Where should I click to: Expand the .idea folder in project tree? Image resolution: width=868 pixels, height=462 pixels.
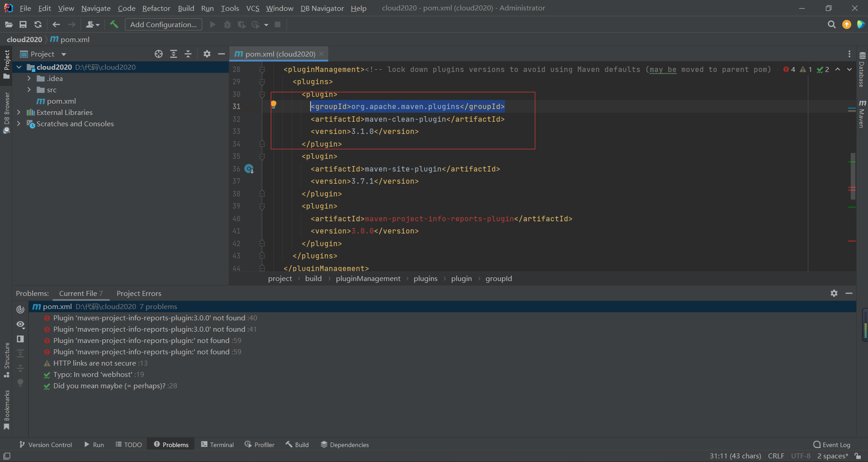tap(29, 78)
